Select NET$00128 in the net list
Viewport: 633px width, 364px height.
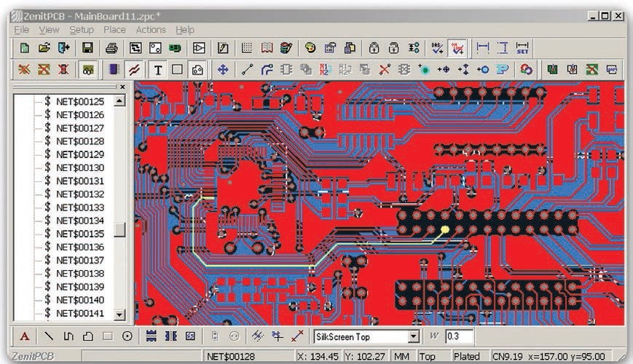pos(79,141)
